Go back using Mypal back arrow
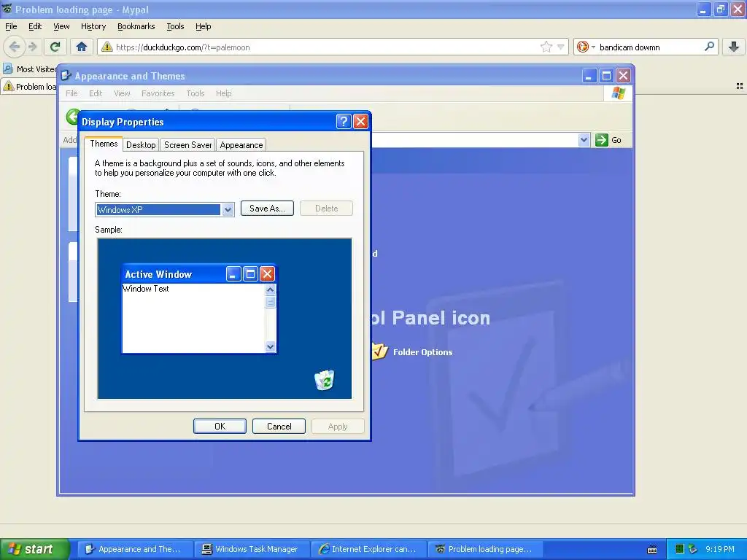The width and height of the screenshot is (747, 560). [14, 47]
